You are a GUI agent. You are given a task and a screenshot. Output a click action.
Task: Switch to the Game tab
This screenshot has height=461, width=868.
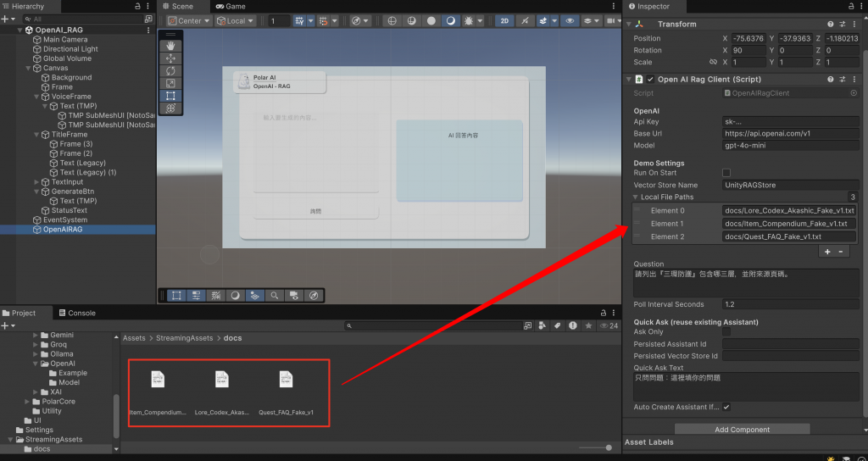pyautogui.click(x=231, y=7)
